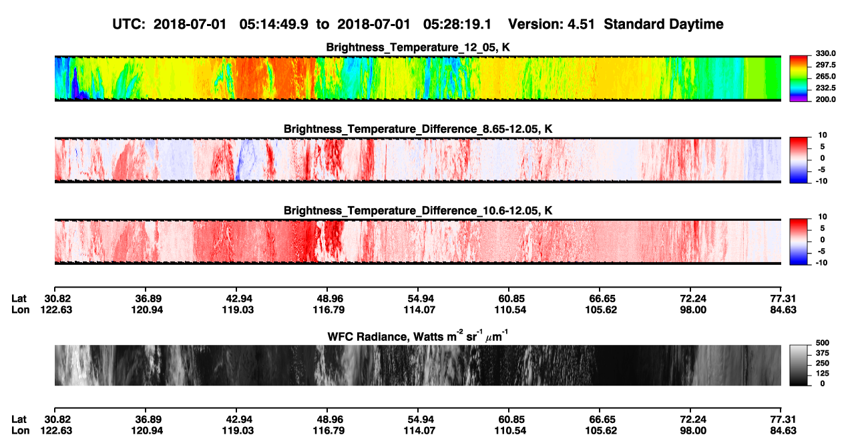Screen dimensions: 868x445
Task: Click the Brightness_Temperature_12_05 panel title
Action: pyautogui.click(x=418, y=47)
